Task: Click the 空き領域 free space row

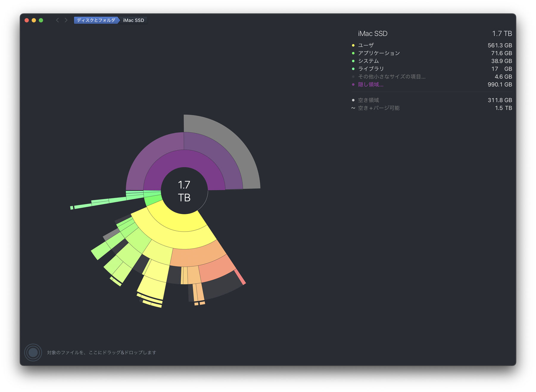Action: tap(368, 100)
